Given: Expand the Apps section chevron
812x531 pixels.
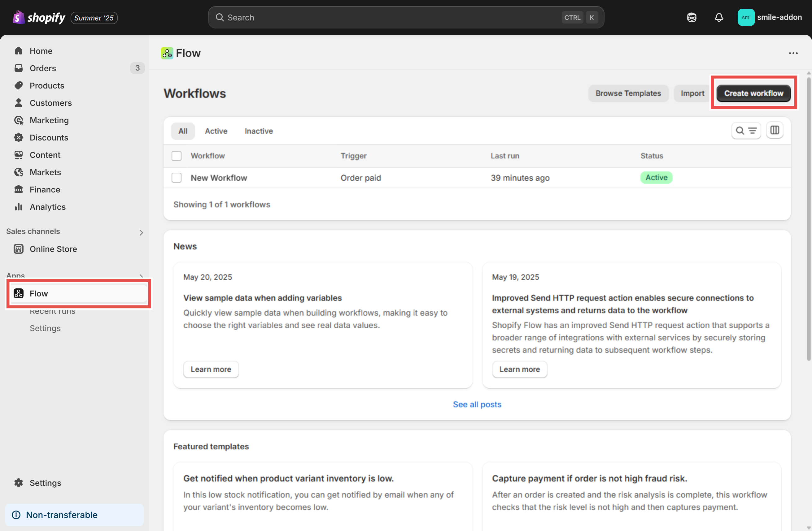Looking at the screenshot, I should [x=141, y=275].
